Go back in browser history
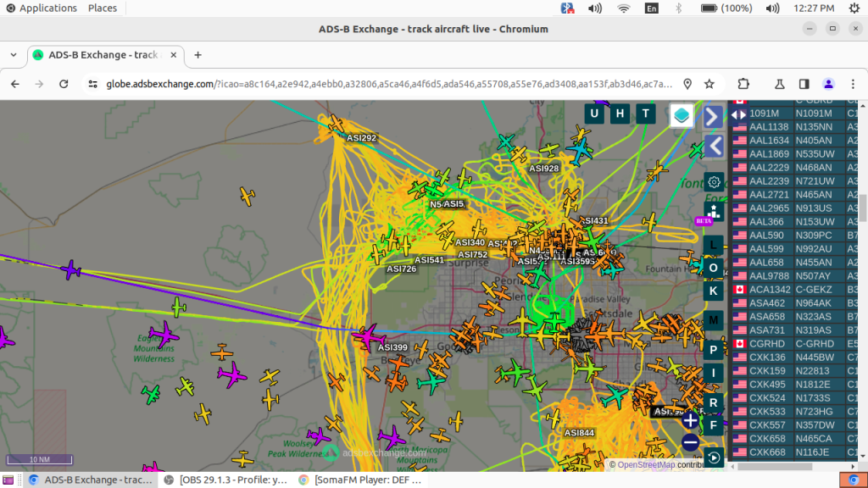 [x=15, y=84]
